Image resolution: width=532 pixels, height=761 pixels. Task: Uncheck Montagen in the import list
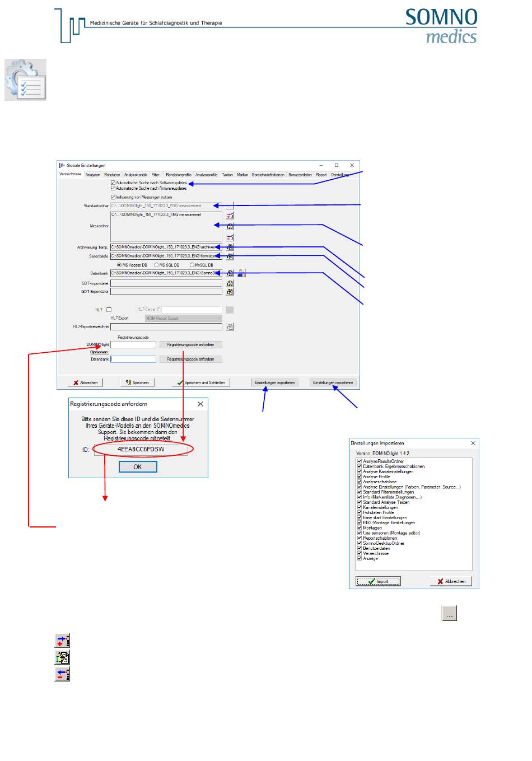coord(359,527)
